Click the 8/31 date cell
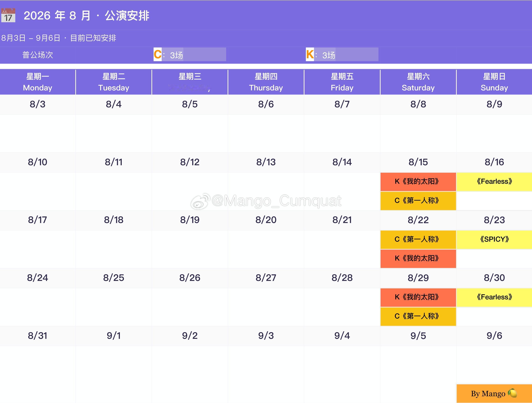Viewport: 532px width, 403px height. coord(38,336)
